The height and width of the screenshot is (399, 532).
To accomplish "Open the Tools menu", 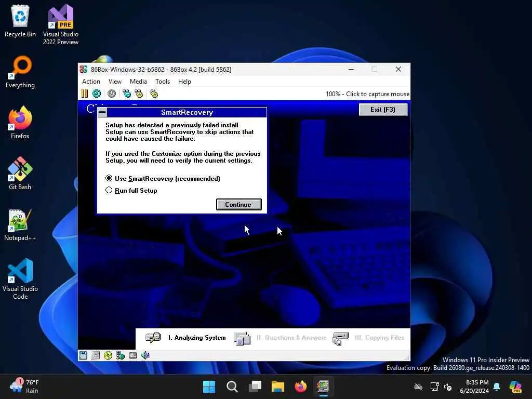I will click(x=163, y=82).
